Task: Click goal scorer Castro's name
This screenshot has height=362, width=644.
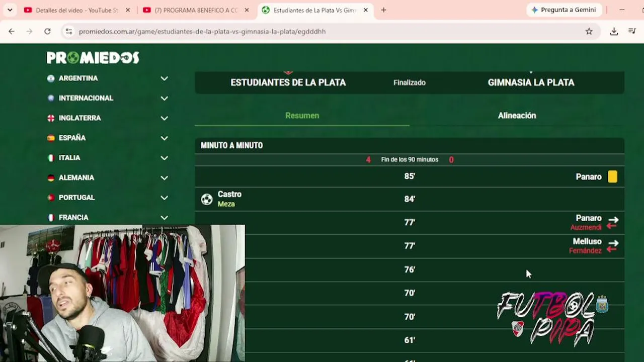Action: click(x=229, y=194)
